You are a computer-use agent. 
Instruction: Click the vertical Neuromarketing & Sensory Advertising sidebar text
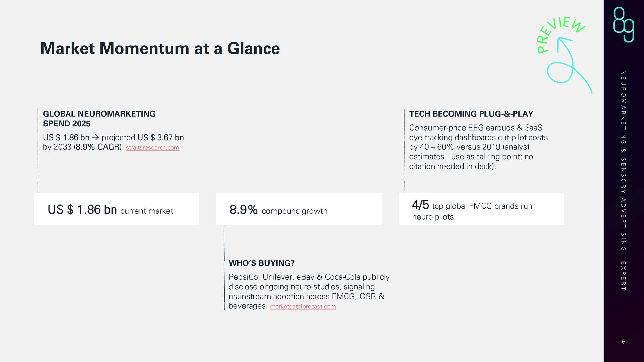click(x=623, y=180)
